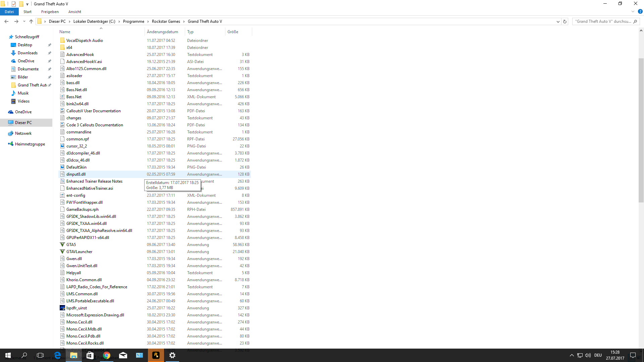This screenshot has width=644, height=362.
Task: Select Downloads in the Schnellzugriff sidebar
Action: [x=28, y=53]
